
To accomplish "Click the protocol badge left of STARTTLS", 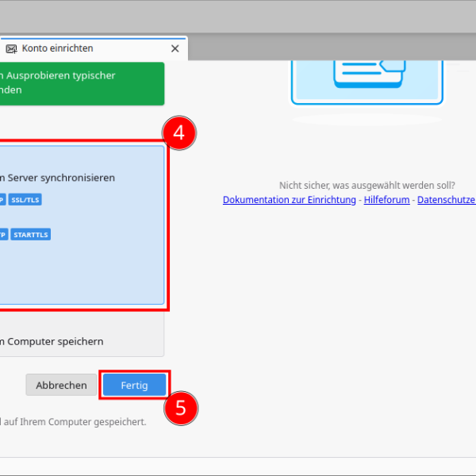I will tap(2, 235).
